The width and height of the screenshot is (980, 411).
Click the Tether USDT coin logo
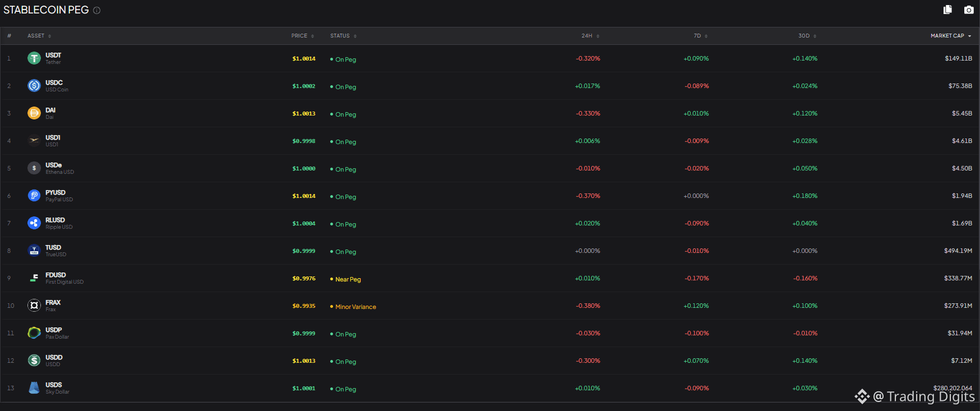(34, 58)
